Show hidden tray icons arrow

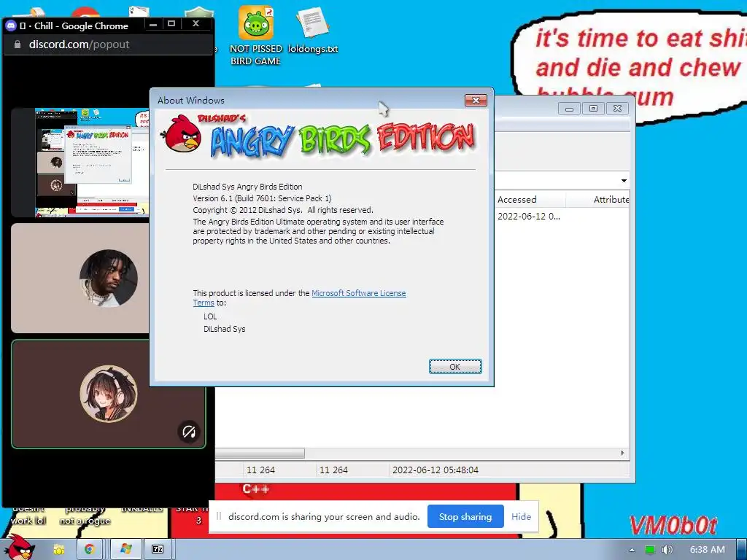pos(632,550)
